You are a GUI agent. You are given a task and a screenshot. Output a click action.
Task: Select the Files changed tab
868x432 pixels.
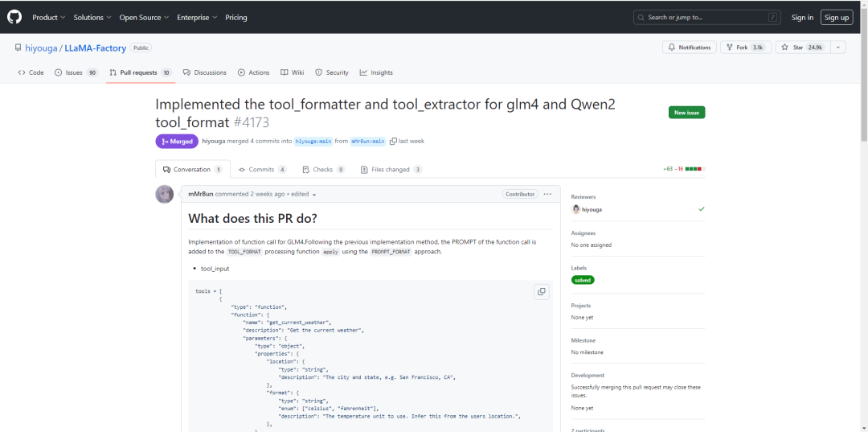pyautogui.click(x=391, y=170)
